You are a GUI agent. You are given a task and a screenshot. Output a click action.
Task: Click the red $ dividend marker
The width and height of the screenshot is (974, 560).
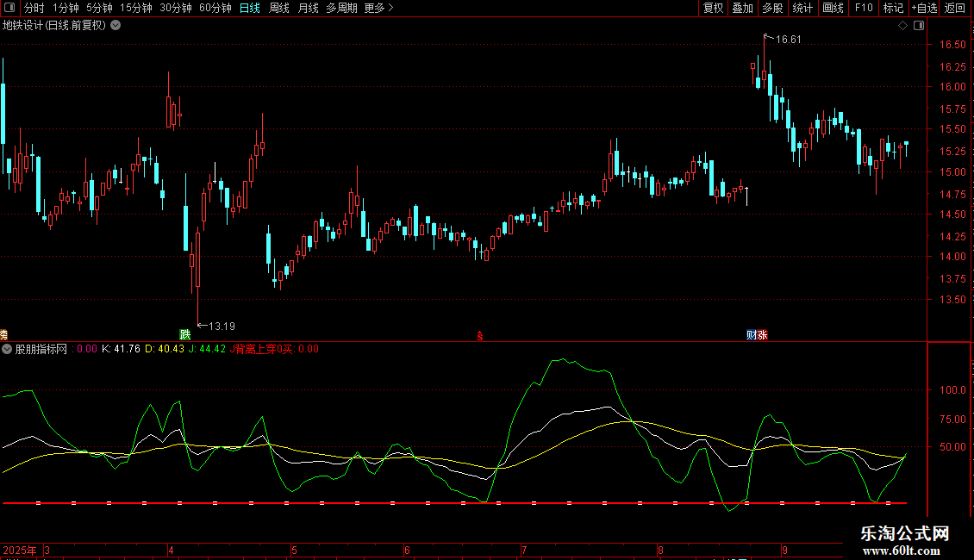(479, 335)
